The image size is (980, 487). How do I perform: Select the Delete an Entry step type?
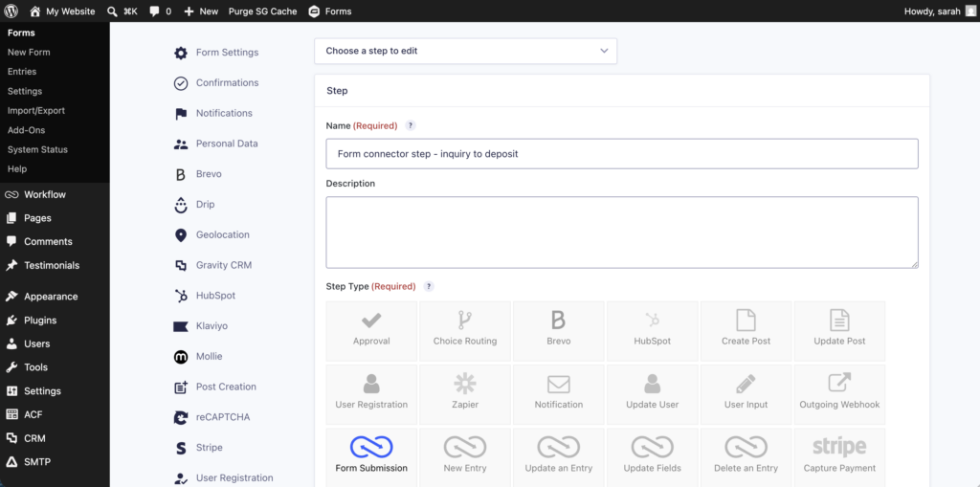pyautogui.click(x=746, y=457)
